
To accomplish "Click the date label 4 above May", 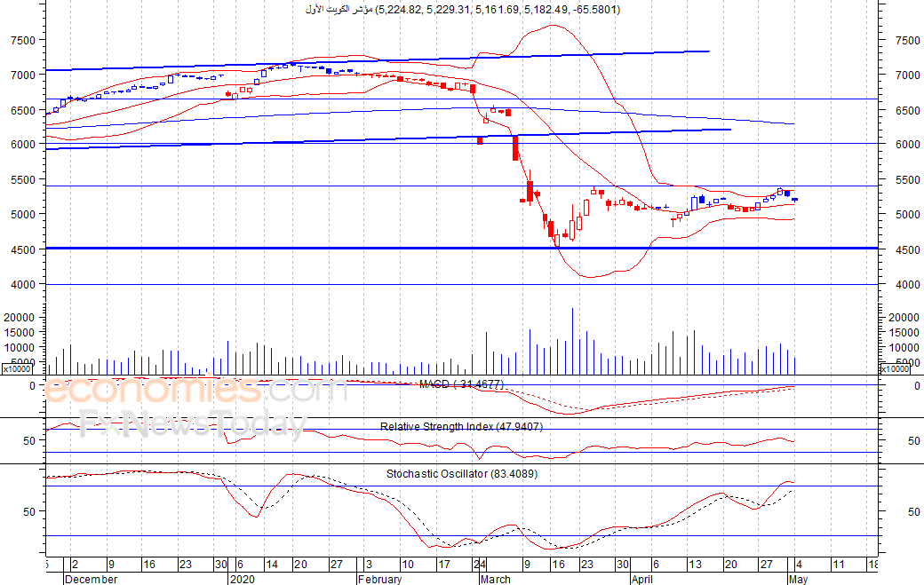I will [799, 565].
